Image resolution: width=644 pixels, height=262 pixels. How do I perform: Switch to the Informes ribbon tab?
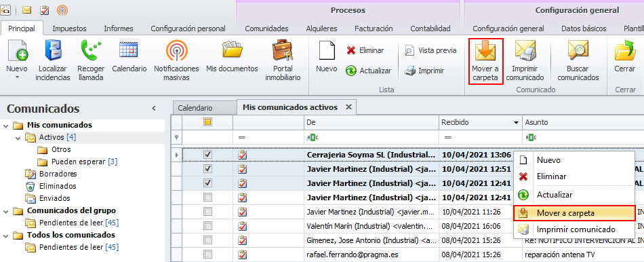point(119,29)
